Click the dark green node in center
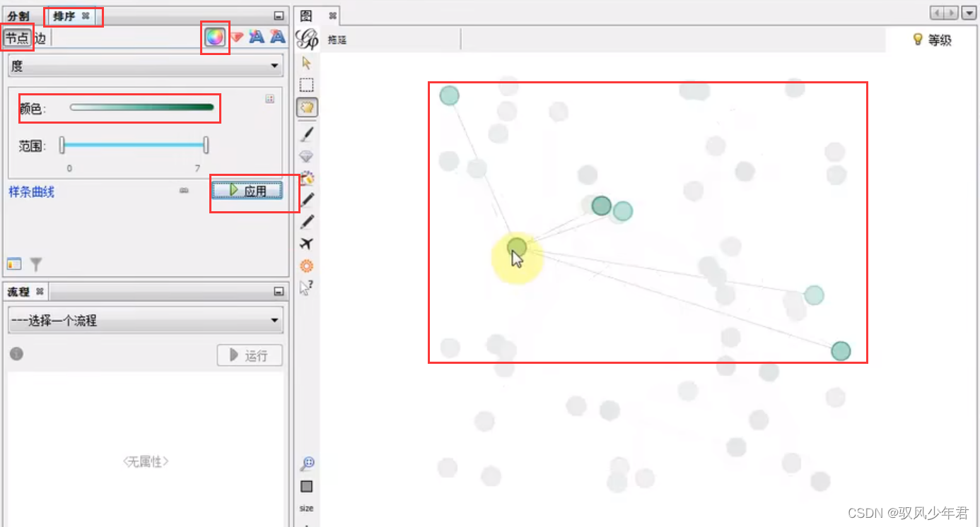 (601, 206)
